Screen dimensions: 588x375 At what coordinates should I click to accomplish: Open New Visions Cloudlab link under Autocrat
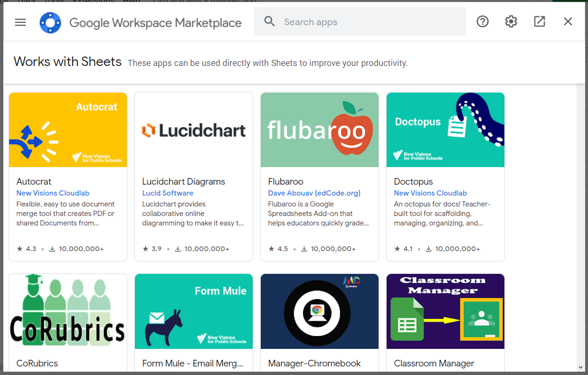coord(53,193)
